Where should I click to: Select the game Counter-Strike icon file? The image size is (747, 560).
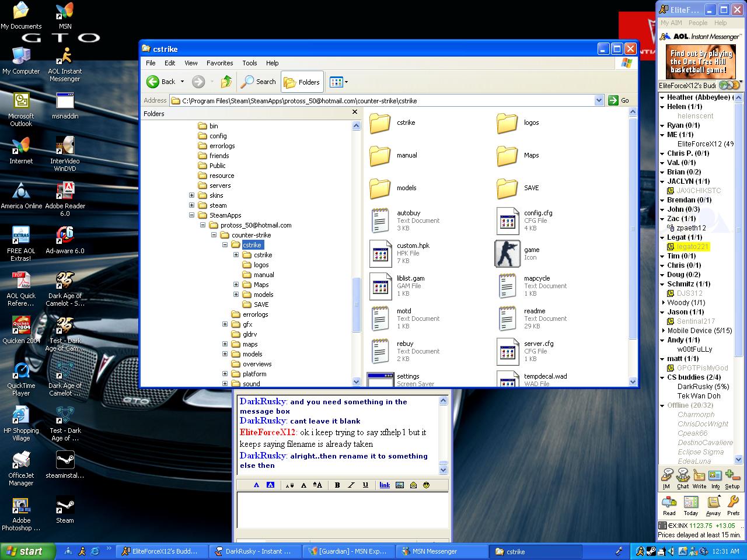[507, 254]
